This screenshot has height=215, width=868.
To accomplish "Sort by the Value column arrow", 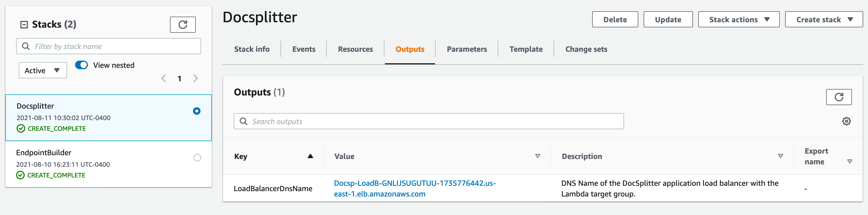I will click(x=538, y=156).
